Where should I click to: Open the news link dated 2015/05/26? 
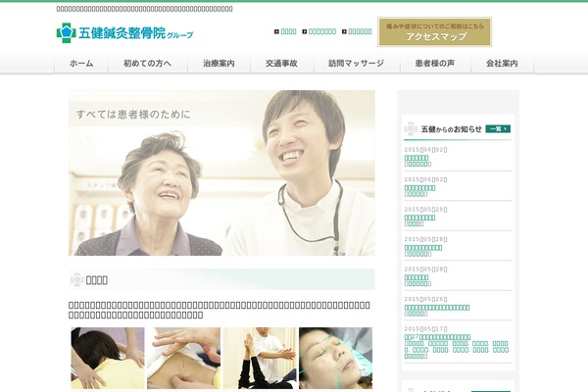click(437, 308)
